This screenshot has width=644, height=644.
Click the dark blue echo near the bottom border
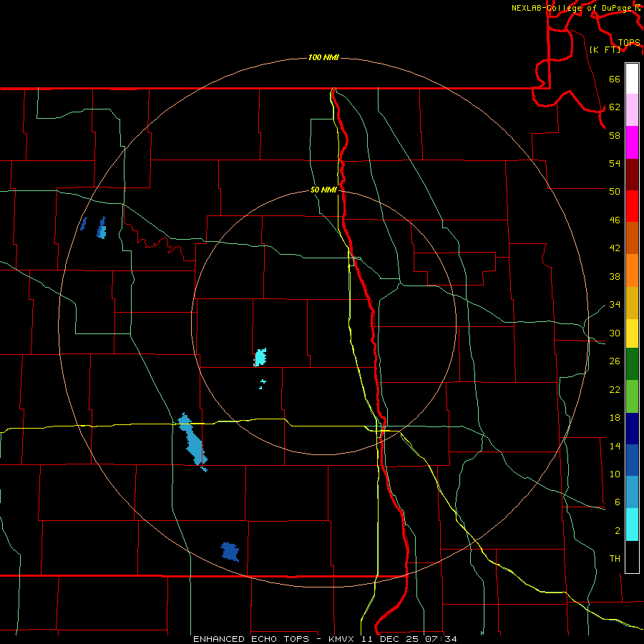[230, 552]
